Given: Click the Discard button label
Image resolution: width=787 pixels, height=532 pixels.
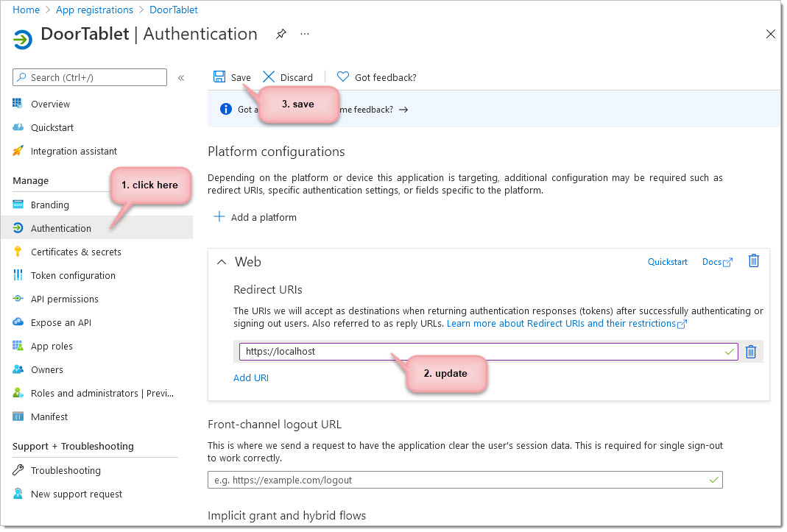Looking at the screenshot, I should point(296,78).
